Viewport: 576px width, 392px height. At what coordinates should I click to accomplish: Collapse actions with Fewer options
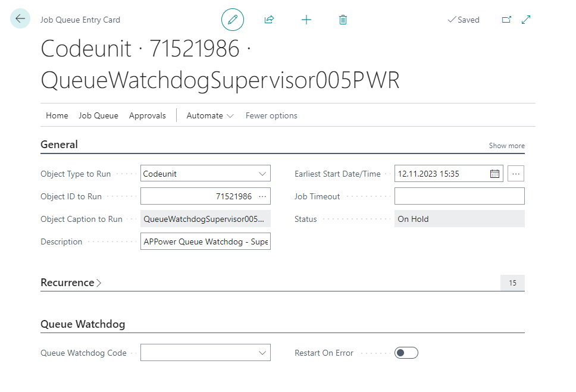271,115
